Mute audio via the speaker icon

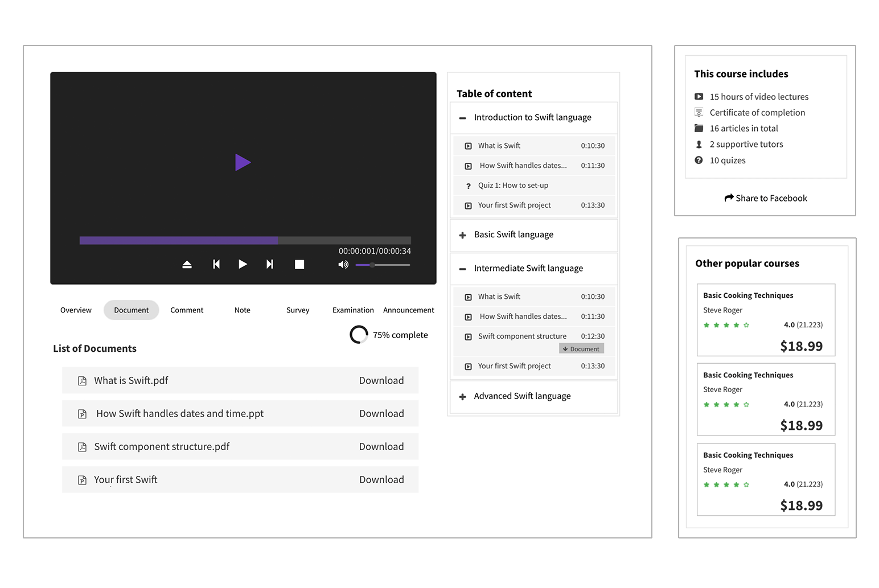coord(343,264)
